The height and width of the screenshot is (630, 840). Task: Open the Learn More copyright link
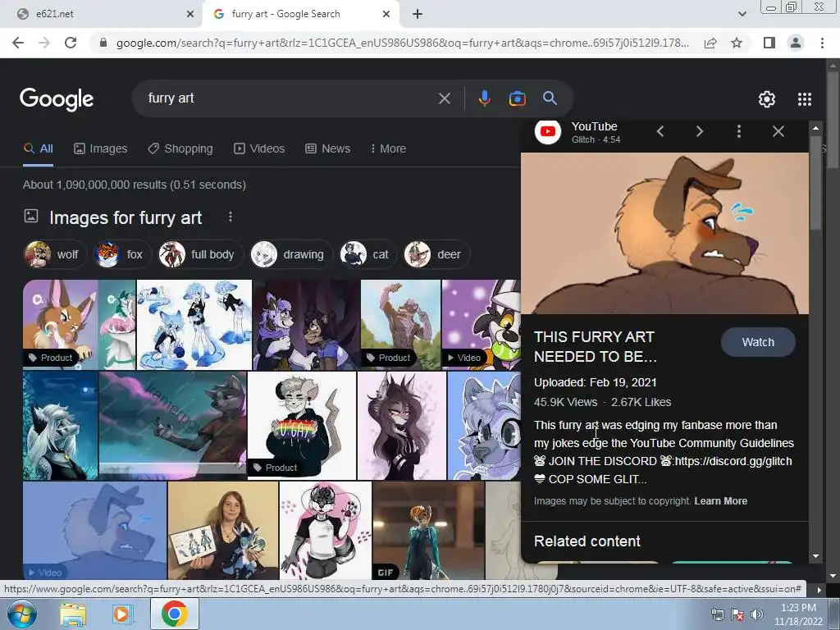[x=720, y=501]
